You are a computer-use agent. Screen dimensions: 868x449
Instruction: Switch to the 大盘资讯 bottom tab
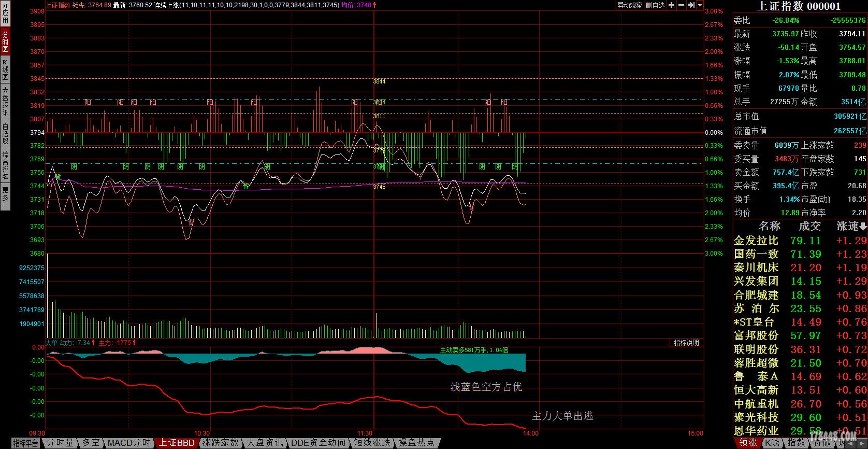point(265,443)
